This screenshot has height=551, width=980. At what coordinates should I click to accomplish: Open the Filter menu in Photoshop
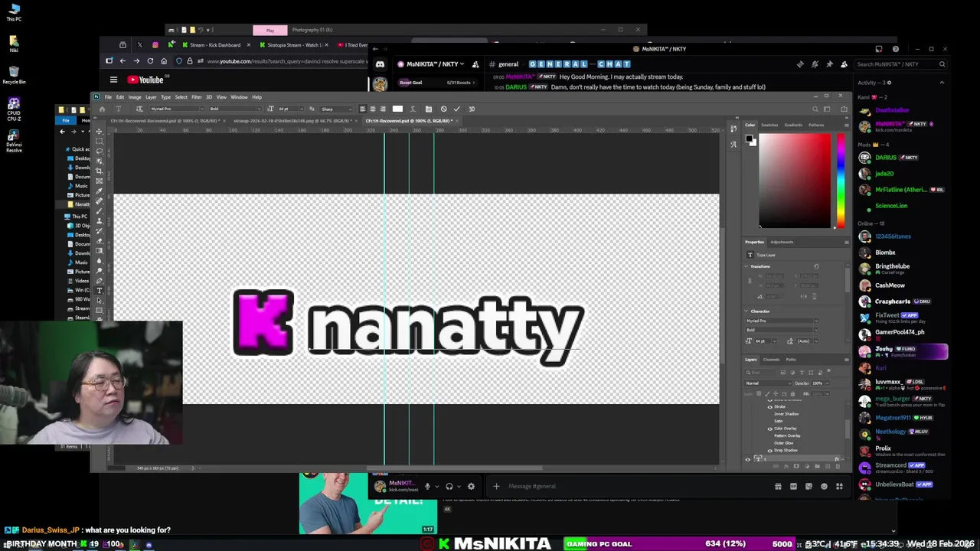pyautogui.click(x=197, y=97)
